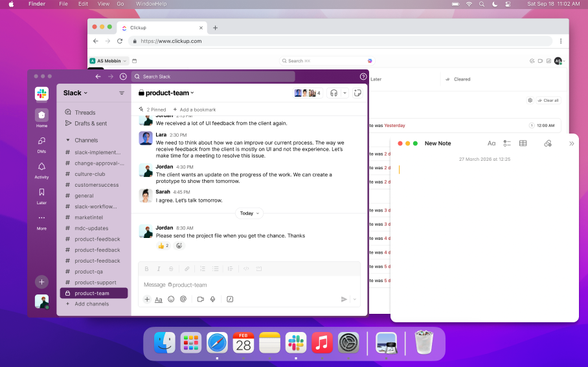Expand the New Note toolbar overflow chevrons
The image size is (588, 367).
(x=572, y=143)
